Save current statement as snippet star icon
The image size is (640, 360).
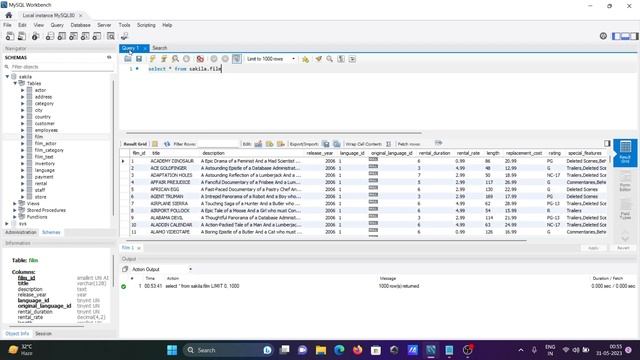coord(305,59)
